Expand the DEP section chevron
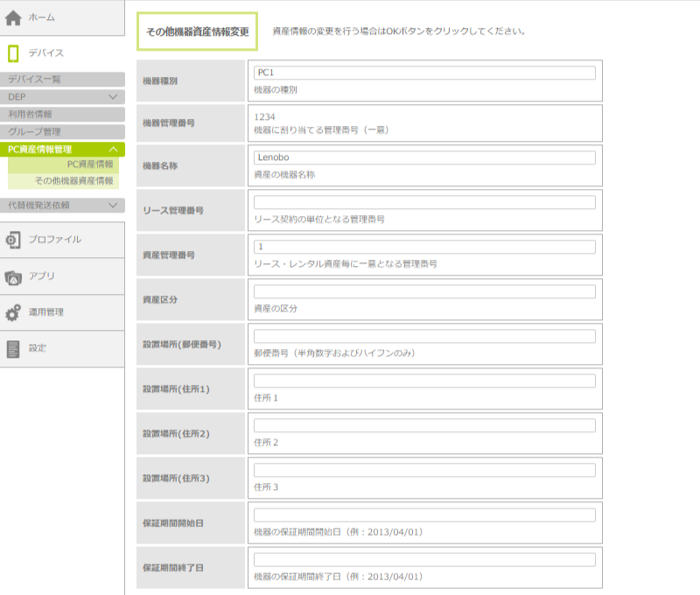This screenshot has width=700, height=595. [113, 97]
